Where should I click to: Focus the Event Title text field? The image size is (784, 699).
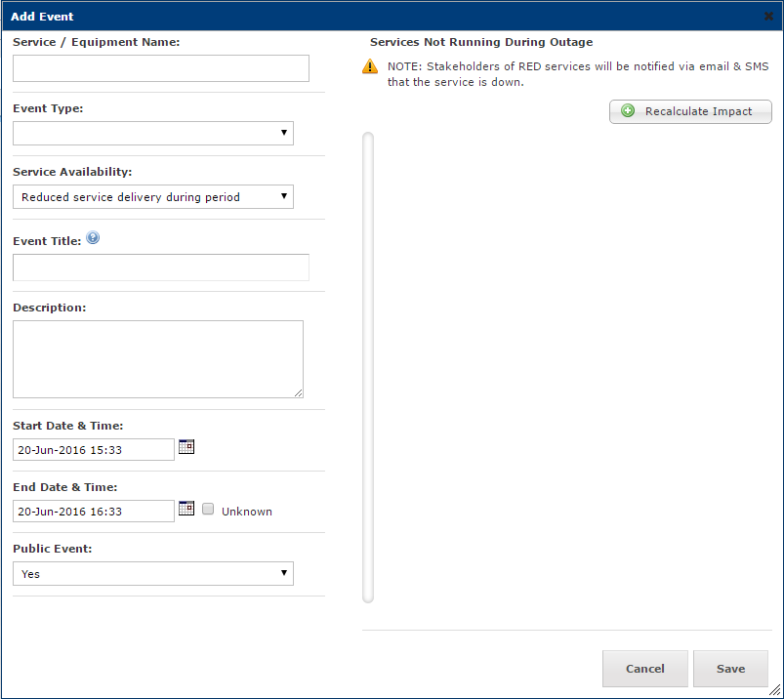[161, 267]
